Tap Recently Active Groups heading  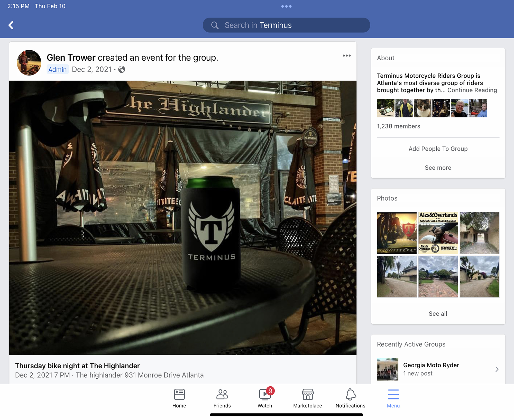(x=411, y=344)
